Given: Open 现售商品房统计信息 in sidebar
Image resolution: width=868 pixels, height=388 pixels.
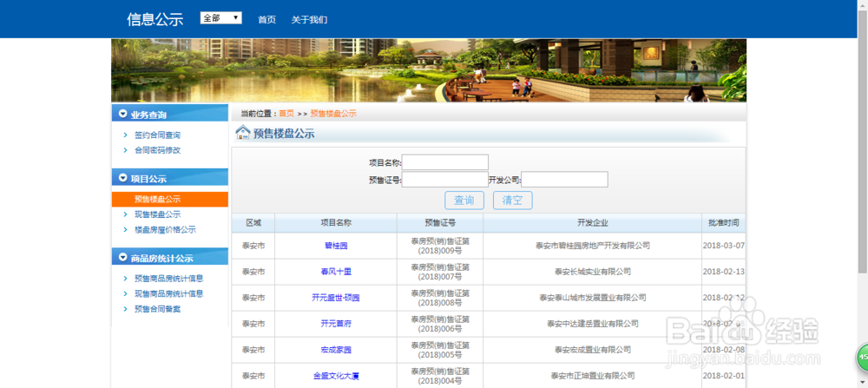Looking at the screenshot, I should (x=169, y=293).
